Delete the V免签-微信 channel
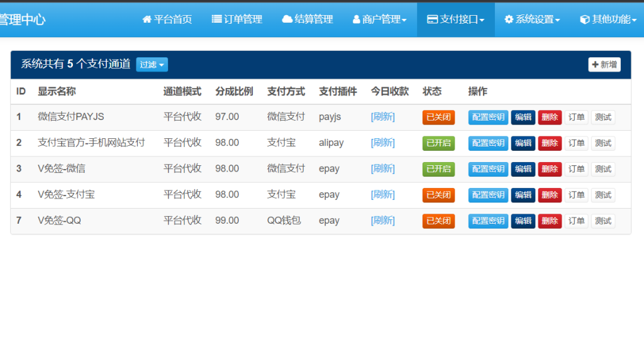The height and width of the screenshot is (362, 644). pos(550,169)
